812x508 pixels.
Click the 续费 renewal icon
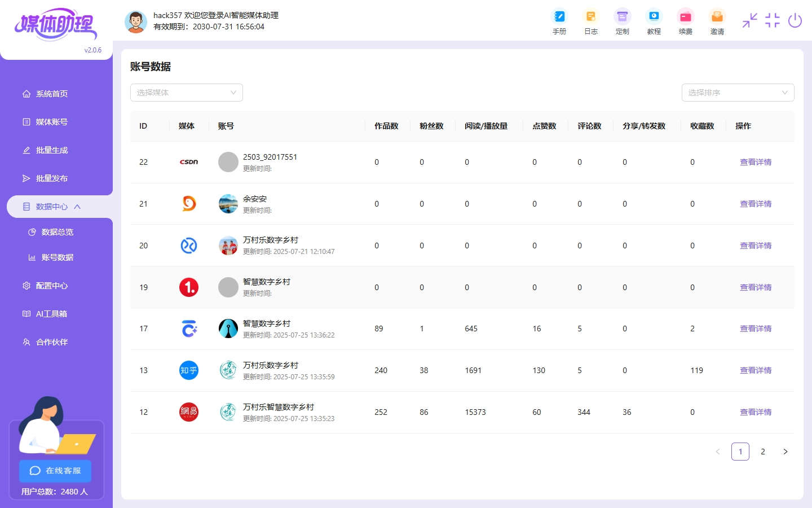click(685, 17)
